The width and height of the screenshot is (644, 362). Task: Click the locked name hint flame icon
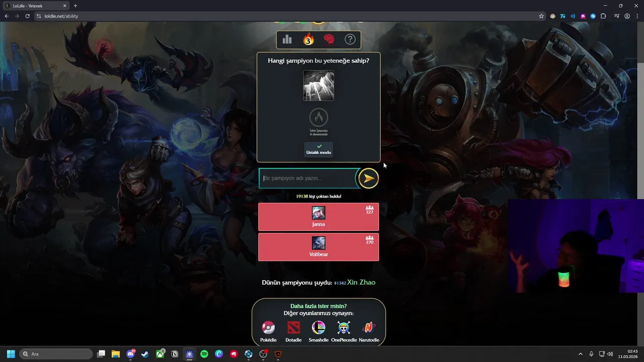pyautogui.click(x=318, y=118)
